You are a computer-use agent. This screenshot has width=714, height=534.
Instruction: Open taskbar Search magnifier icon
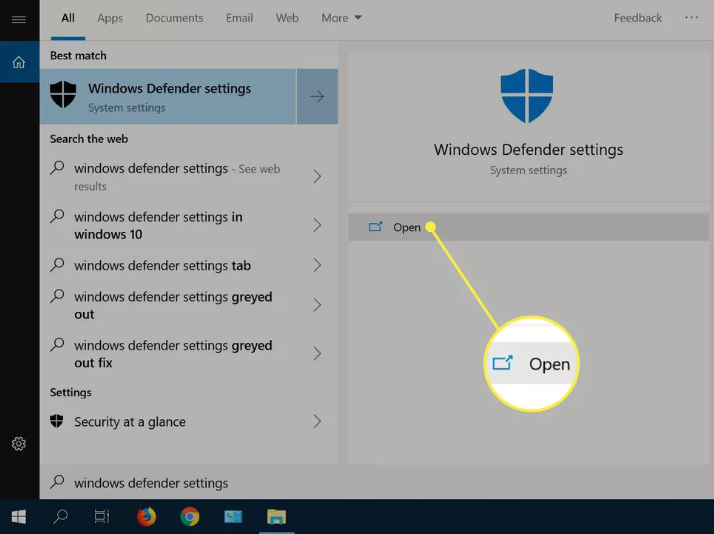point(61,517)
